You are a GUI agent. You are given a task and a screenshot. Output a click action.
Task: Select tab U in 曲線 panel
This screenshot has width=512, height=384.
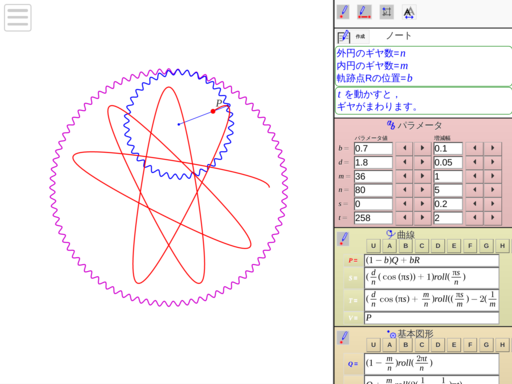tap(373, 246)
